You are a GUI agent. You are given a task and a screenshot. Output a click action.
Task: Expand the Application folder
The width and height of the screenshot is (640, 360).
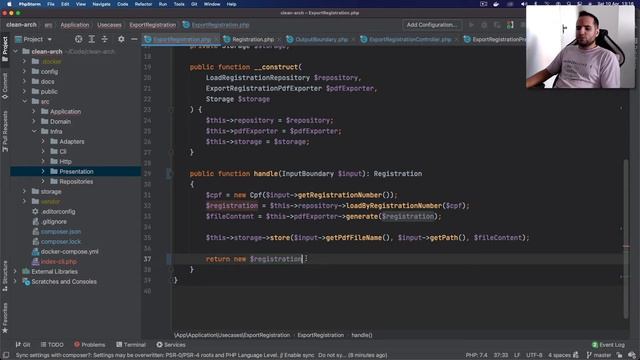click(x=34, y=111)
